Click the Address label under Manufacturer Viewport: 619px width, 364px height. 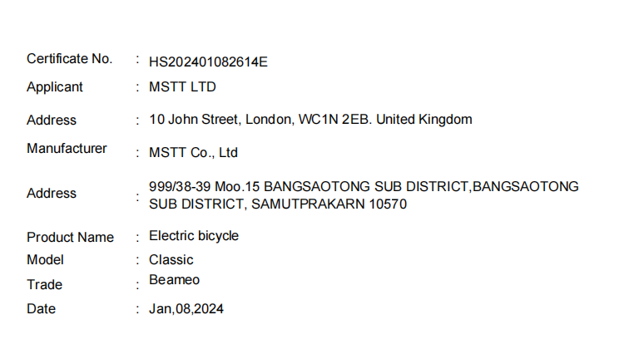(x=52, y=194)
